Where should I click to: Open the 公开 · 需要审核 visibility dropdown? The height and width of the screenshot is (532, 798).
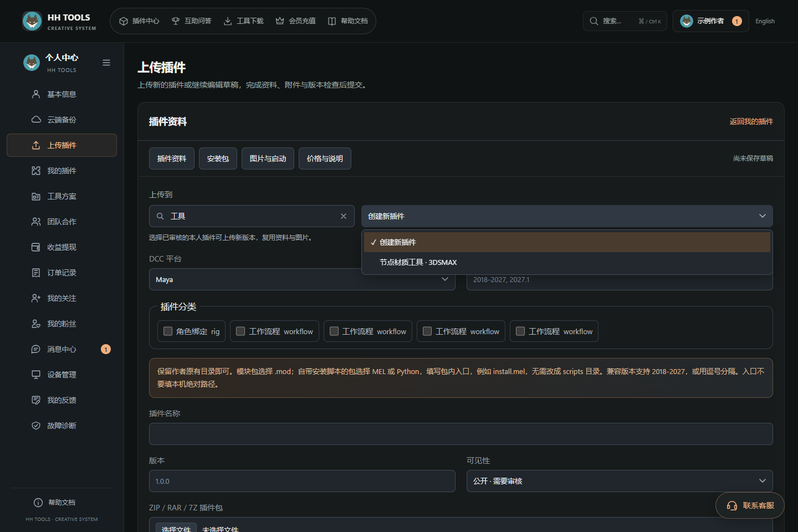tap(620, 481)
